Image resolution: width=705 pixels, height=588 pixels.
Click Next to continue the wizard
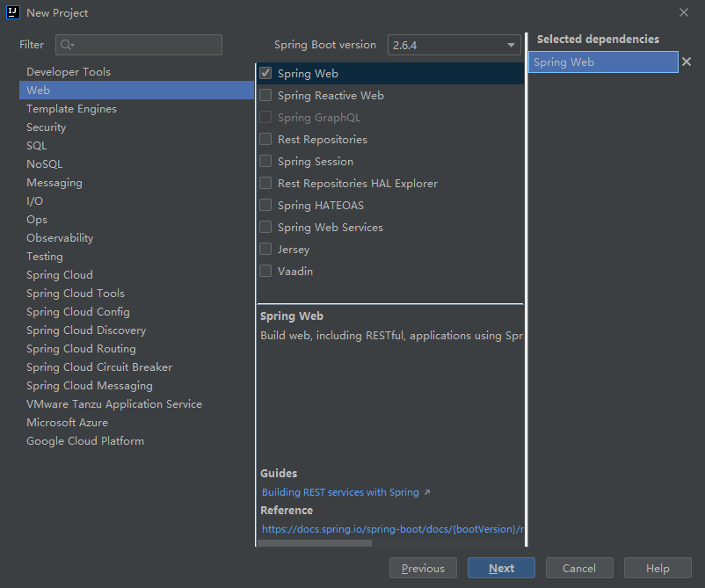pos(501,568)
